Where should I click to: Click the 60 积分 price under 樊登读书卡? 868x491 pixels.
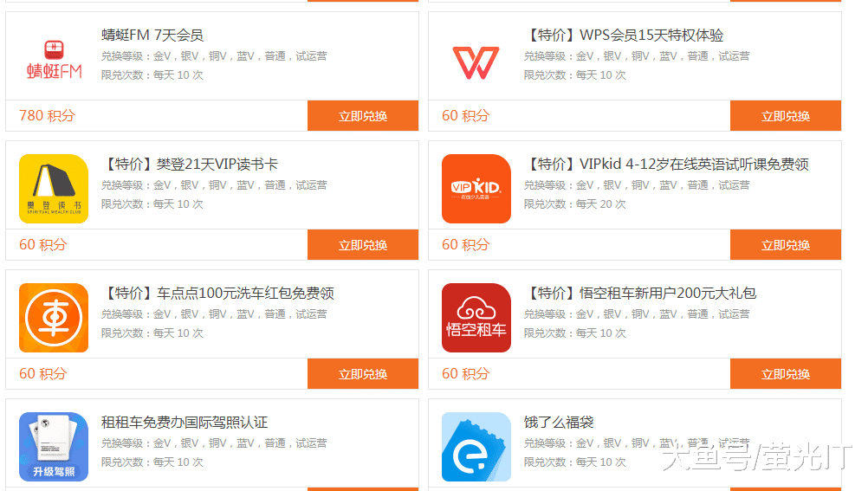[x=42, y=245]
